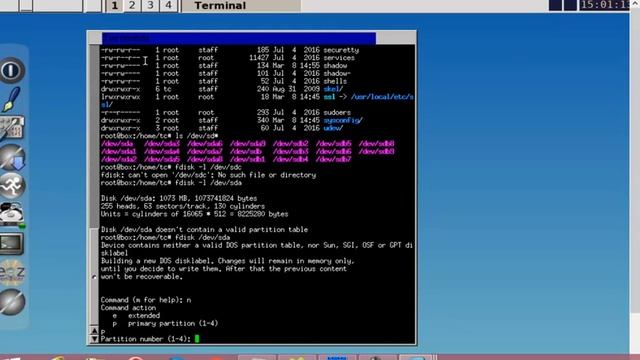Click the 'No such file or directory' error line

pos(208,175)
